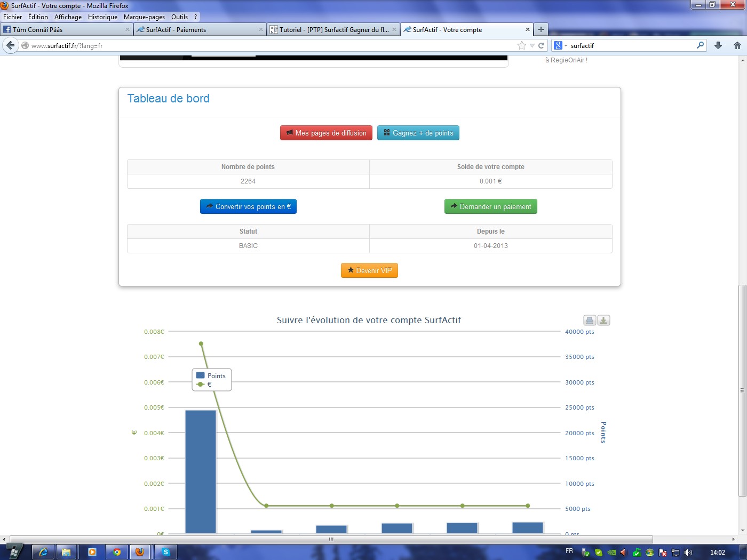Open Google Chrome from the taskbar
This screenshot has width=747, height=560.
point(117,552)
